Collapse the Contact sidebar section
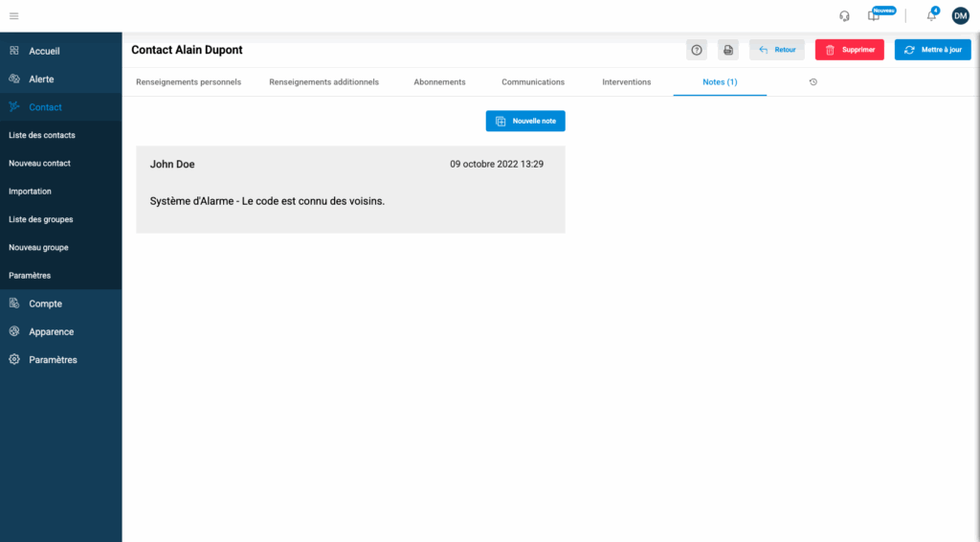The image size is (980, 542). (45, 107)
